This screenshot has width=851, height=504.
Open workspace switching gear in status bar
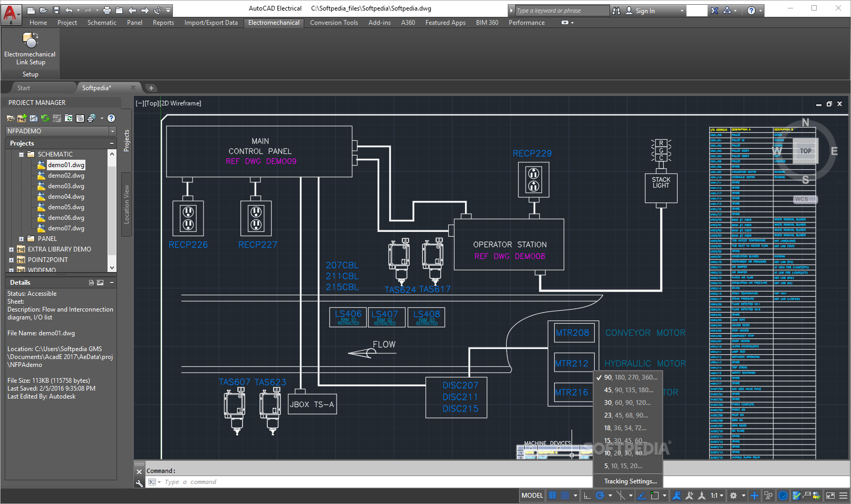(x=733, y=496)
